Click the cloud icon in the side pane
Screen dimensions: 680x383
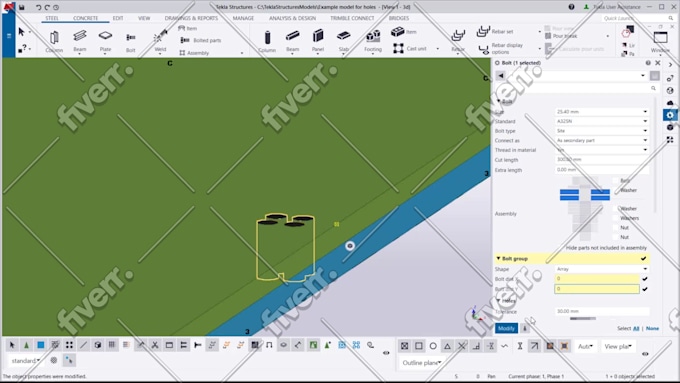click(670, 103)
